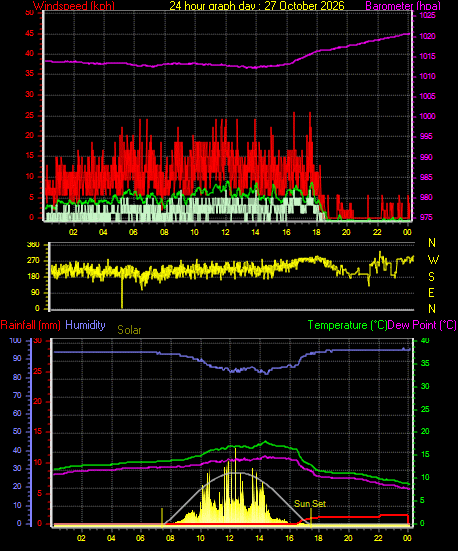Click the "S" compass label

point(432,277)
